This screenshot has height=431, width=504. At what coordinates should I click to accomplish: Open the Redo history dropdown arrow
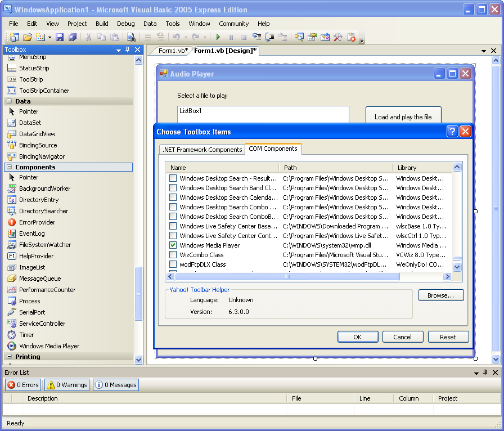pos(205,37)
